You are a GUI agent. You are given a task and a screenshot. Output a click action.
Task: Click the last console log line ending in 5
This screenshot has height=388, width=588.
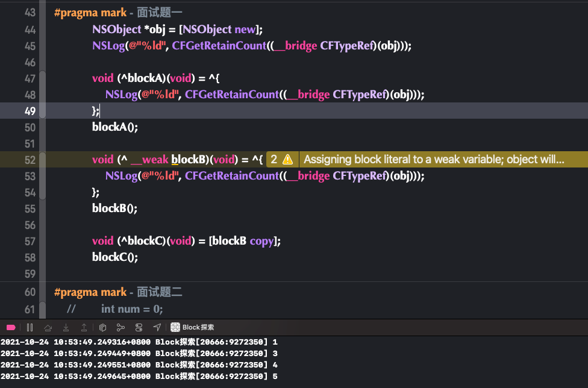tap(139, 377)
